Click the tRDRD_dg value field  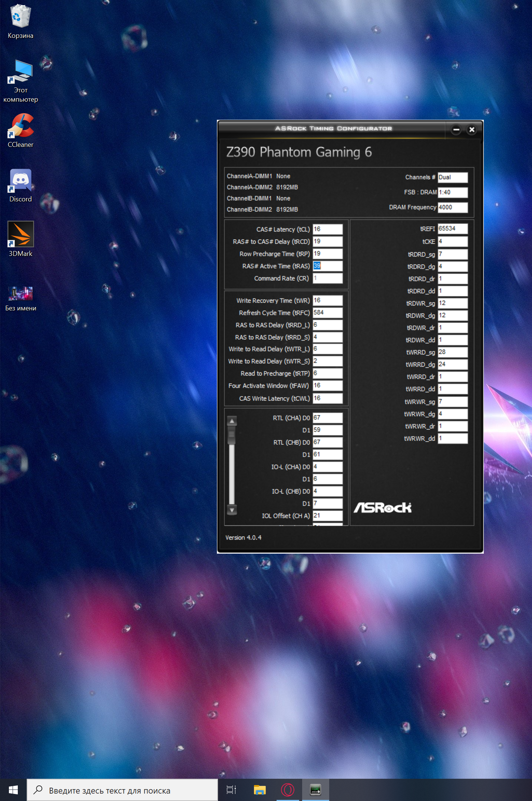coord(453,267)
